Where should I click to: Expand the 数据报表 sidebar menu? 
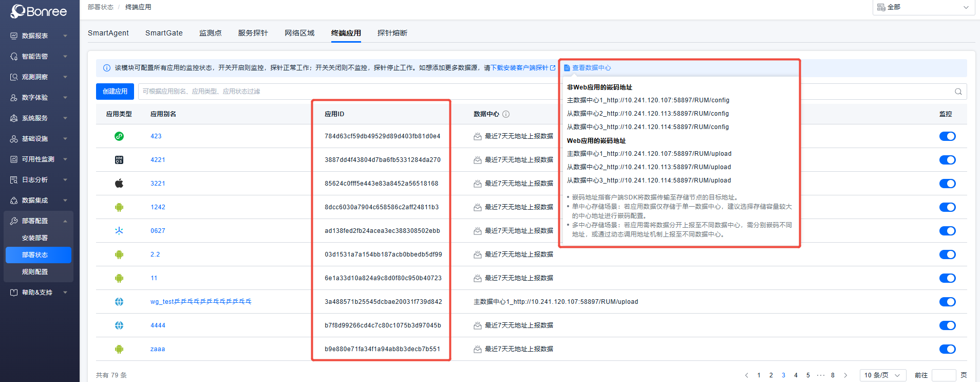(x=40, y=36)
